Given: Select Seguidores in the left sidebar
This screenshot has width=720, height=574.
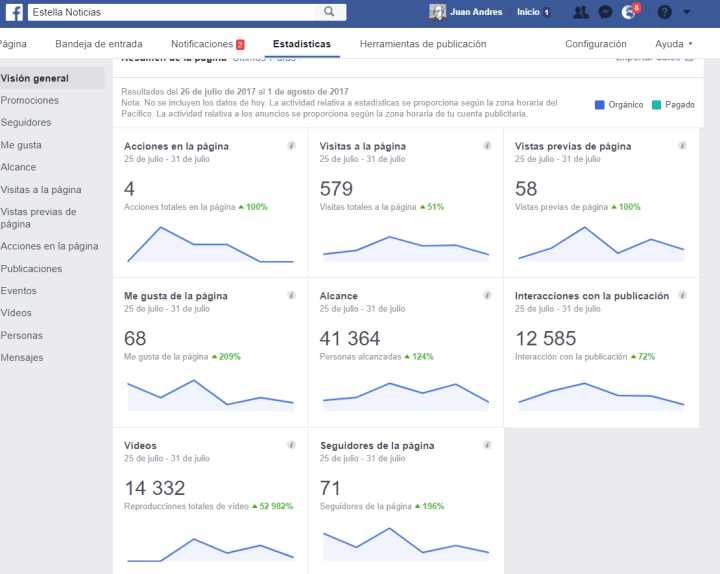Looking at the screenshot, I should point(26,123).
